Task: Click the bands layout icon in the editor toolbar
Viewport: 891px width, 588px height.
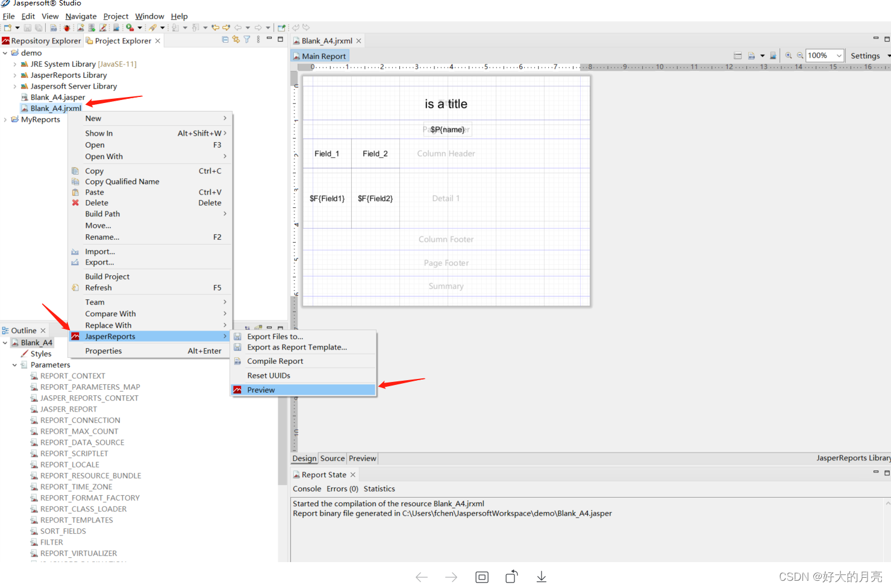Action: point(737,55)
